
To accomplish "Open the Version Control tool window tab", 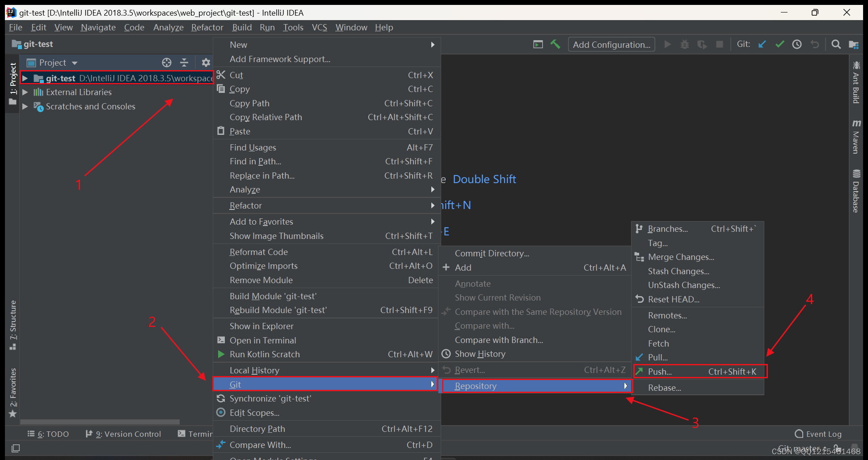I will point(123,434).
